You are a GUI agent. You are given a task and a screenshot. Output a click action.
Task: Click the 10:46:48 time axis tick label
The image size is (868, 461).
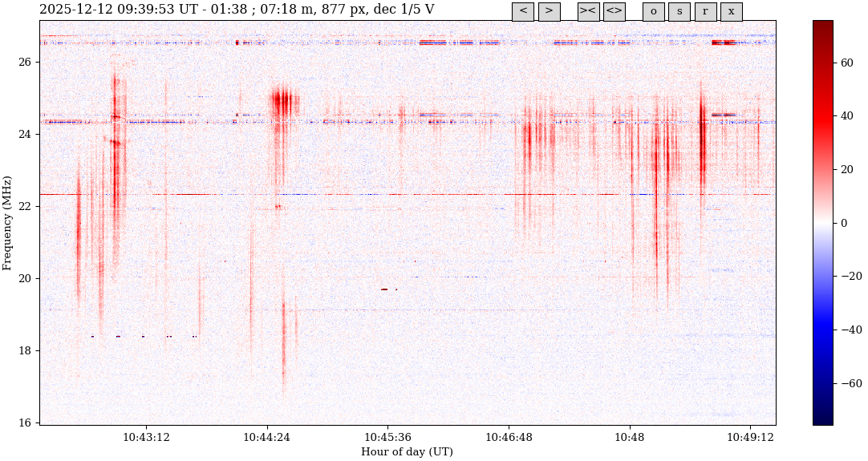509,438
